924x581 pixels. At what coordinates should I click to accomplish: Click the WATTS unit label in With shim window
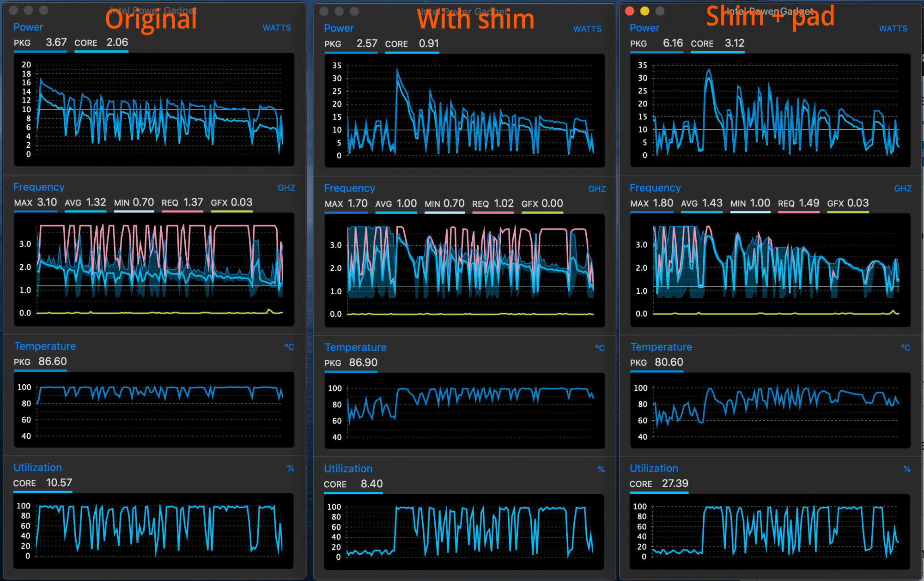pyautogui.click(x=587, y=29)
